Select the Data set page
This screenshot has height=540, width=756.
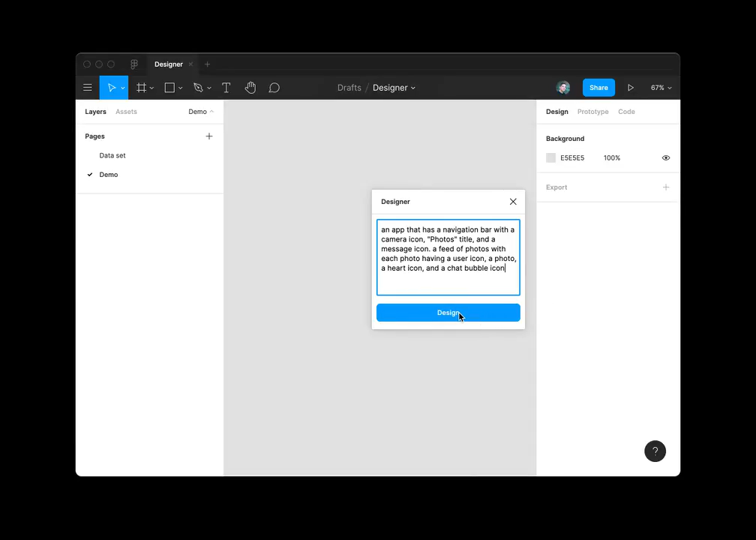click(112, 155)
